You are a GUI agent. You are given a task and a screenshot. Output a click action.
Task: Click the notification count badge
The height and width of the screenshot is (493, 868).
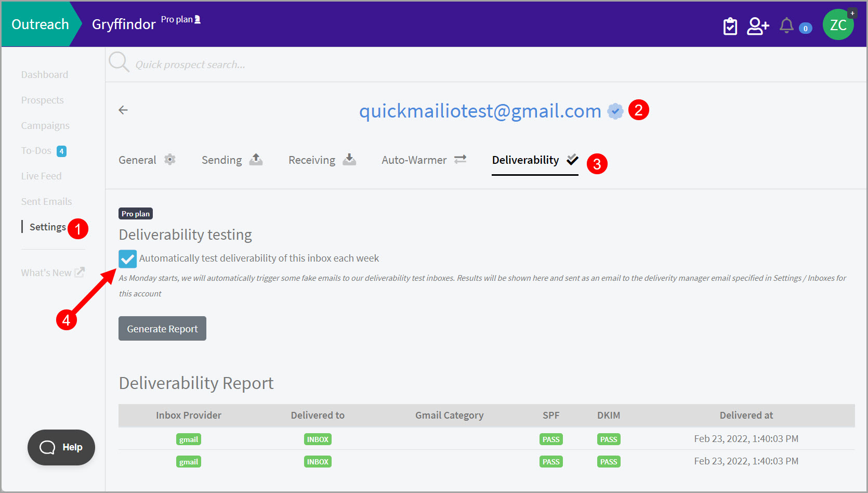[x=806, y=28]
